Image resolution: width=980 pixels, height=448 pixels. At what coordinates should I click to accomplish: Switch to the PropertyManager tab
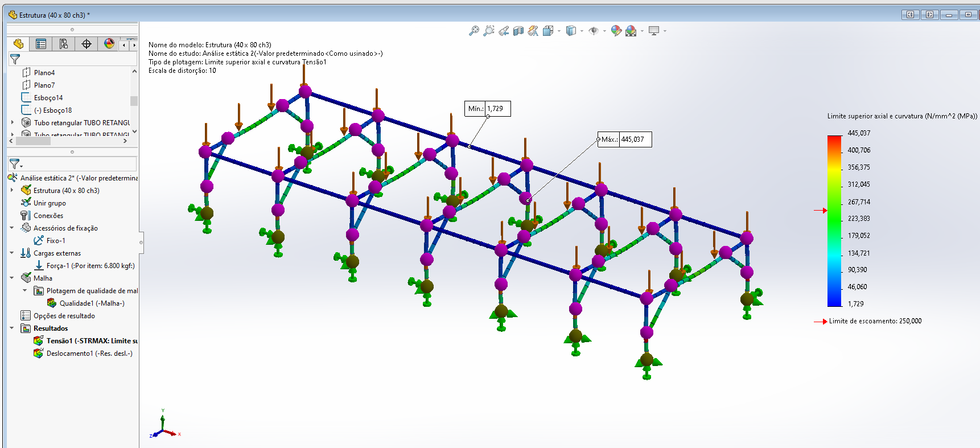(x=41, y=44)
